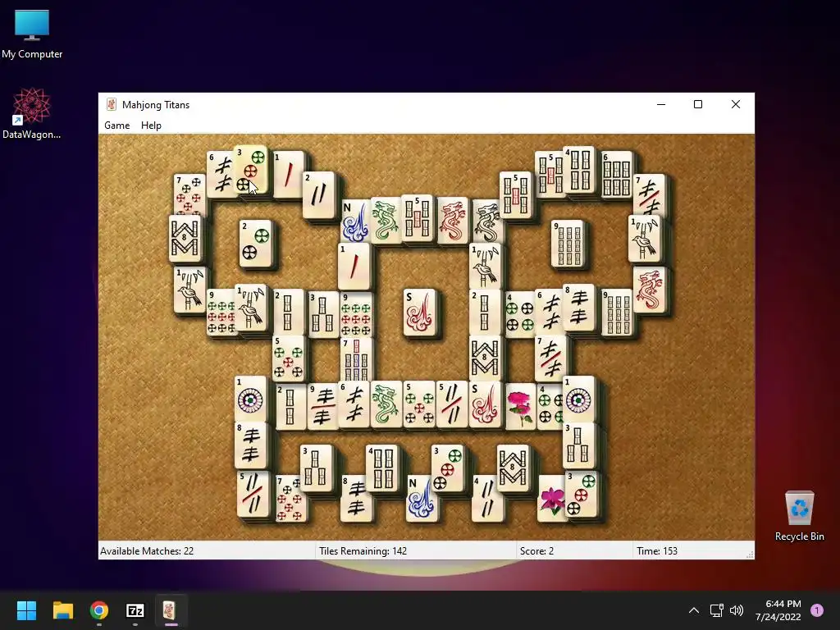Click the 9 circles tile beside the 1 bamboo bird
Image resolution: width=840 pixels, height=630 pixels.
click(221, 313)
